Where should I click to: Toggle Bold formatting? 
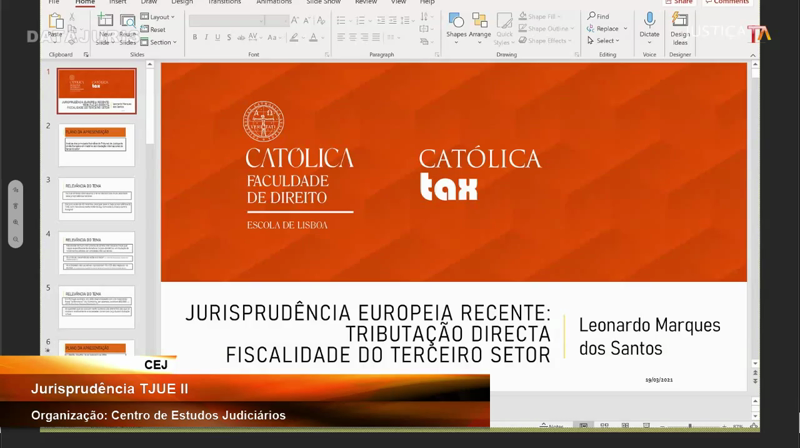tap(194, 38)
